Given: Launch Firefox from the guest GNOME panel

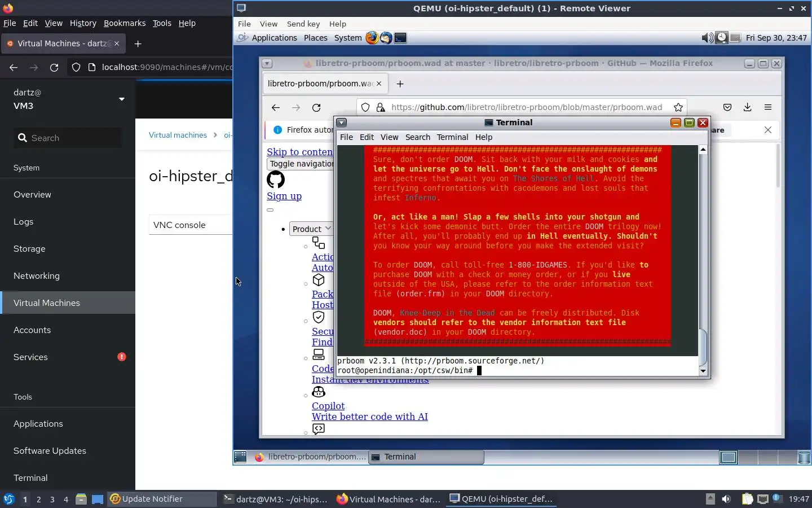Looking at the screenshot, I should 372,38.
